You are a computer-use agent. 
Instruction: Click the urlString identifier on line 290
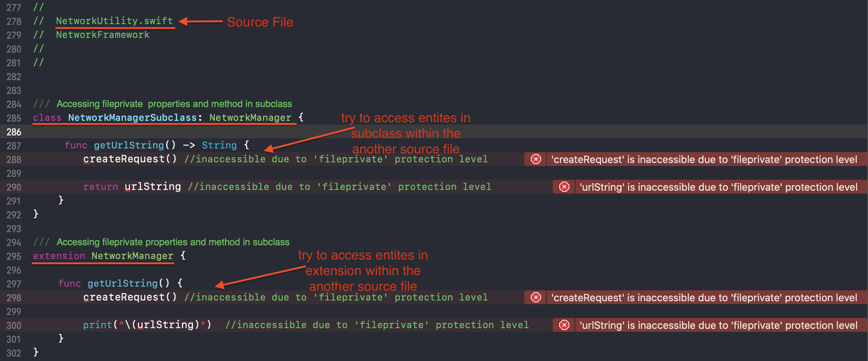[153, 187]
